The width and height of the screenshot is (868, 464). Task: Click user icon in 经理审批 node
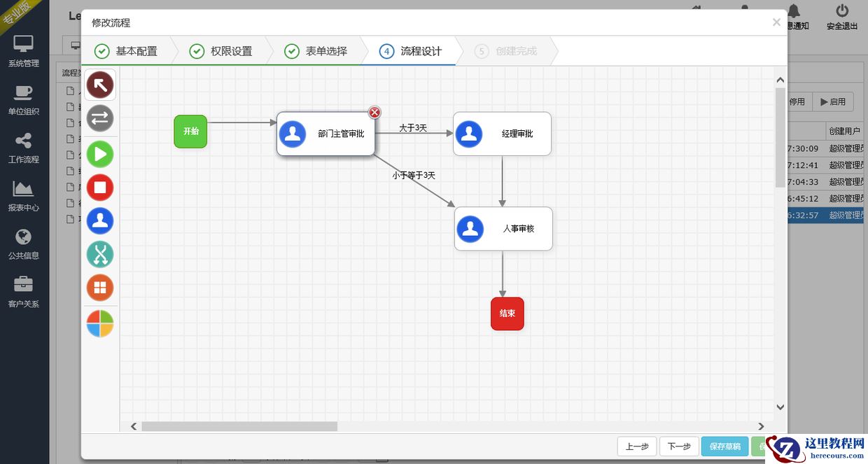tap(469, 134)
